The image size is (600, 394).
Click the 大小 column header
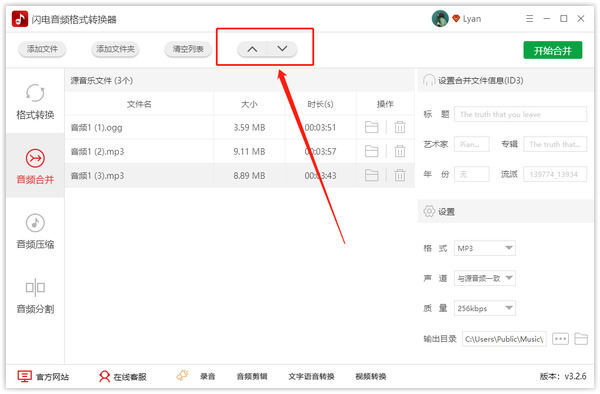[x=249, y=104]
